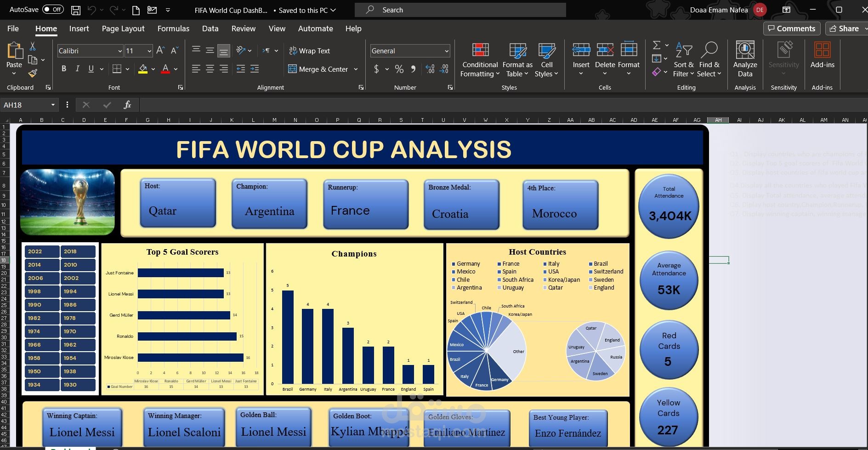This screenshot has width=868, height=450.
Task: Click the Undo arrow icon
Action: pos(91,10)
